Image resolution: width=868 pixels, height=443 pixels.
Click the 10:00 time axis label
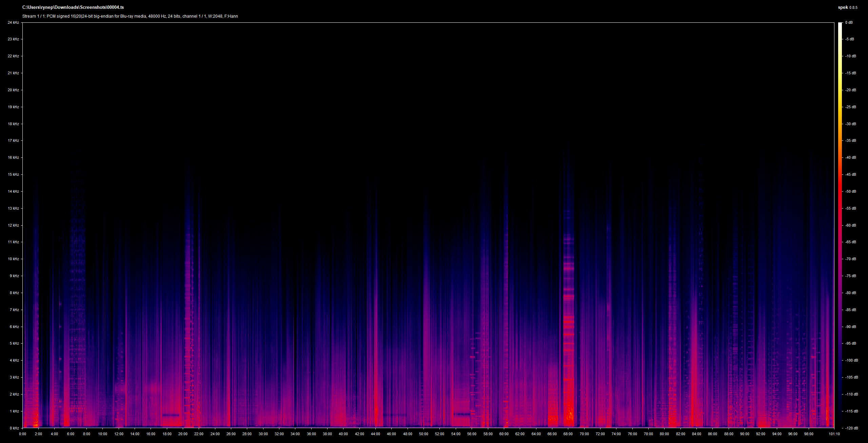tap(103, 434)
